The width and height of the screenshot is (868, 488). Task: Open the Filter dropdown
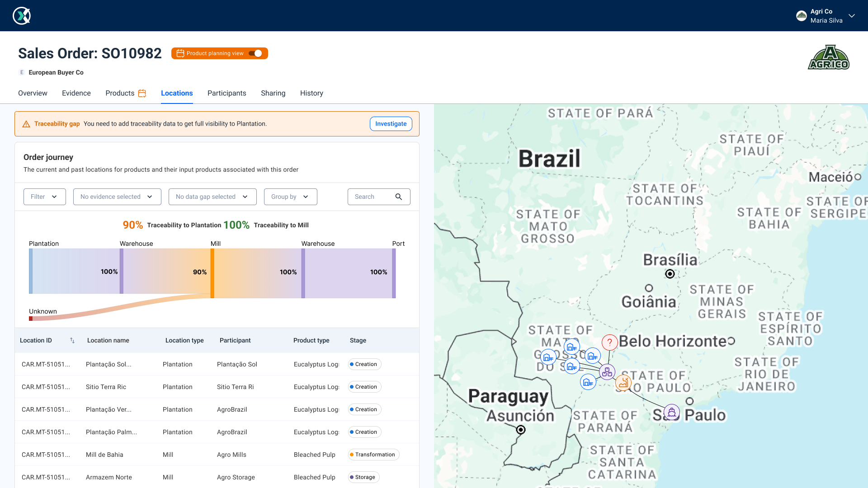(44, 197)
